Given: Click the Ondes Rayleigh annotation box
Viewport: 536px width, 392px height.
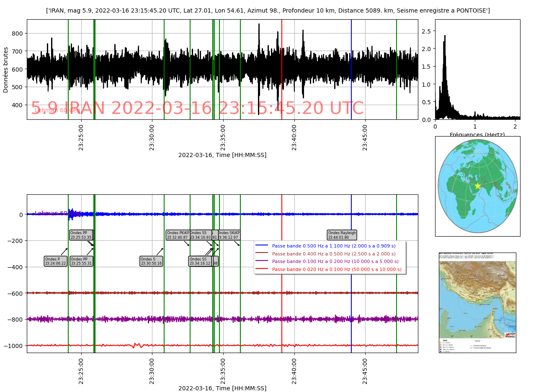Looking at the screenshot, I should pyautogui.click(x=342, y=235).
